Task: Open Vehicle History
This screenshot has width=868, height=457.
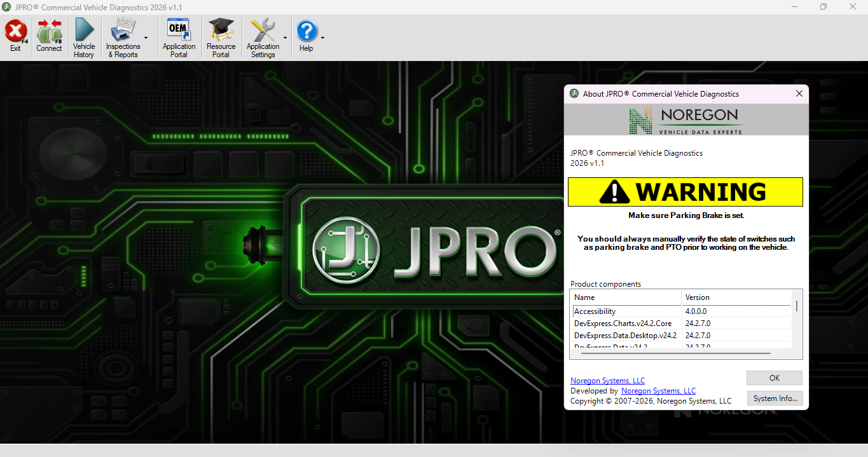Action: tap(84, 38)
